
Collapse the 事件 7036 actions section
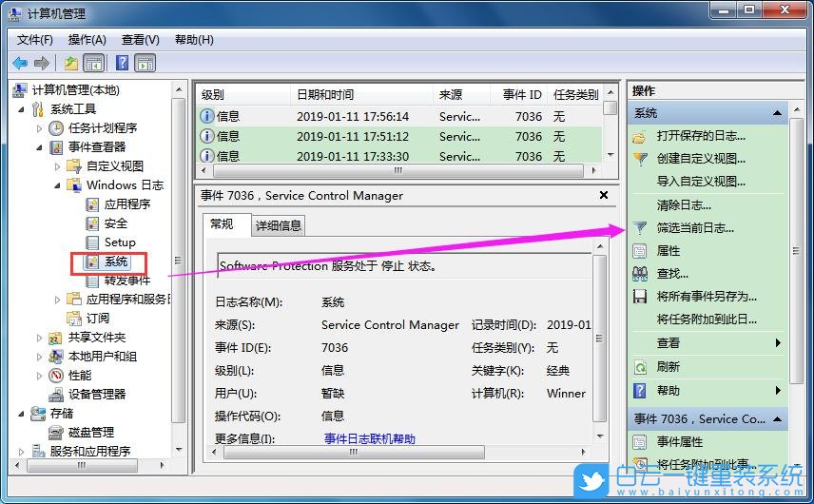(707, 418)
